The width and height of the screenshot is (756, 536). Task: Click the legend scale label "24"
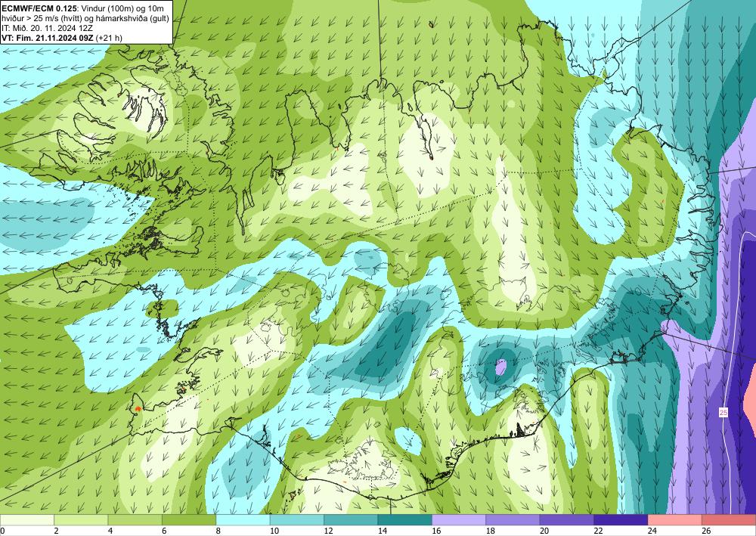(x=652, y=531)
